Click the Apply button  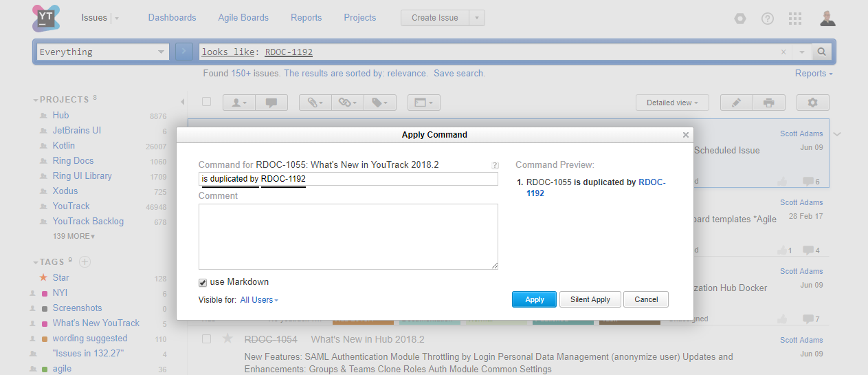tap(535, 299)
